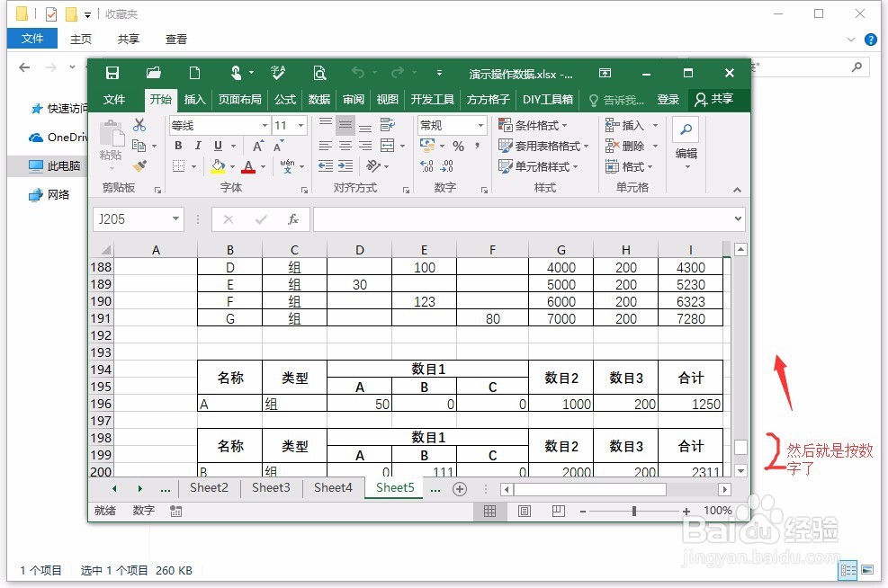The height and width of the screenshot is (588, 888).
Task: Toggle Bold formatting
Action: pyautogui.click(x=179, y=146)
